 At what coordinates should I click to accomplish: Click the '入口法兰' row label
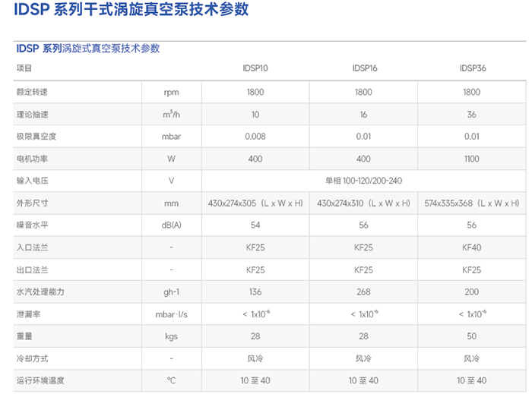(32, 247)
